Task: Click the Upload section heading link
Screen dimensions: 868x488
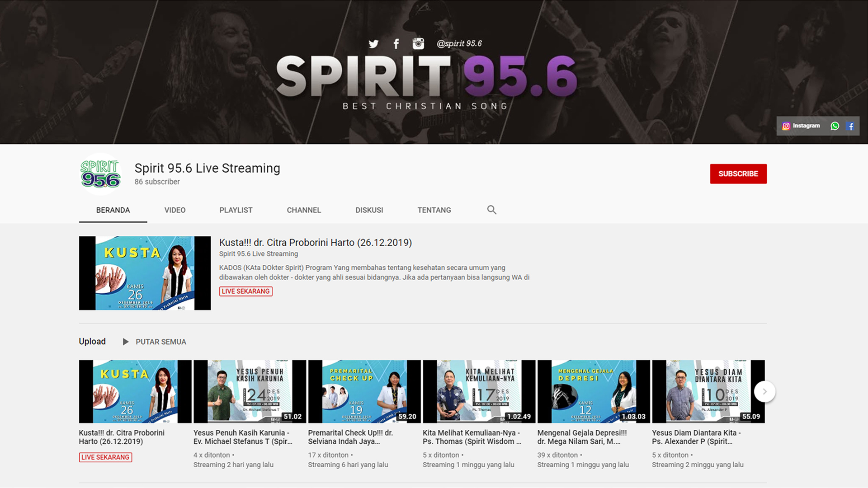Action: coord(92,342)
